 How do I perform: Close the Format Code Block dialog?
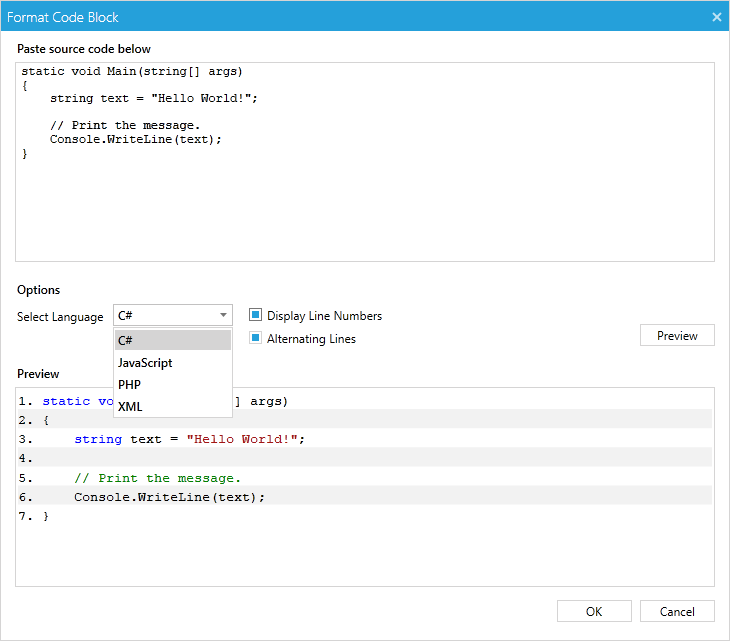click(716, 17)
